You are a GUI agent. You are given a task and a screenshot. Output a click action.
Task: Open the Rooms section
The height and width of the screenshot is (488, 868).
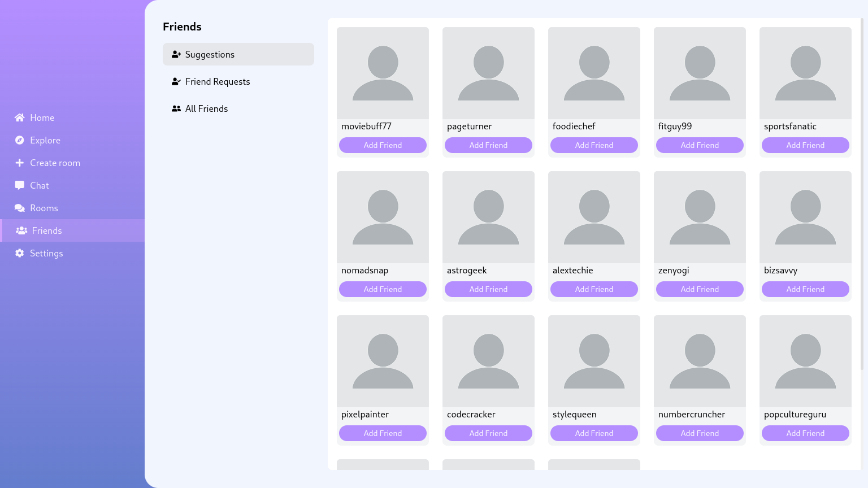(x=72, y=208)
